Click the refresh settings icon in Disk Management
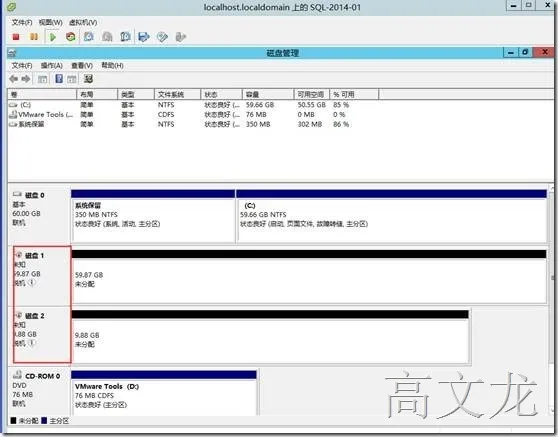This screenshot has width=558, height=437. pos(88,79)
